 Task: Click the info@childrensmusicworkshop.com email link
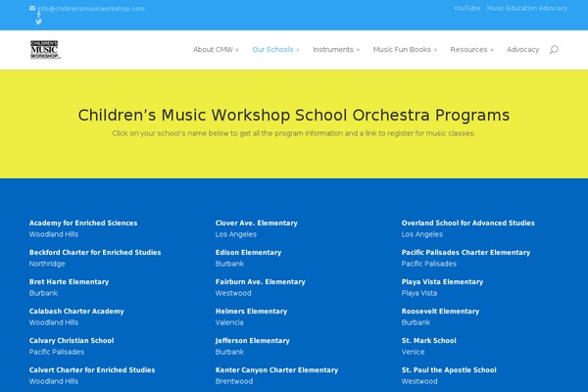tap(90, 9)
